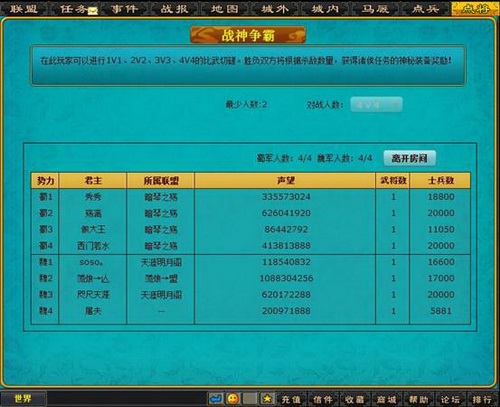Click the 声望 column header
This screenshot has width=500, height=407.
click(x=285, y=181)
